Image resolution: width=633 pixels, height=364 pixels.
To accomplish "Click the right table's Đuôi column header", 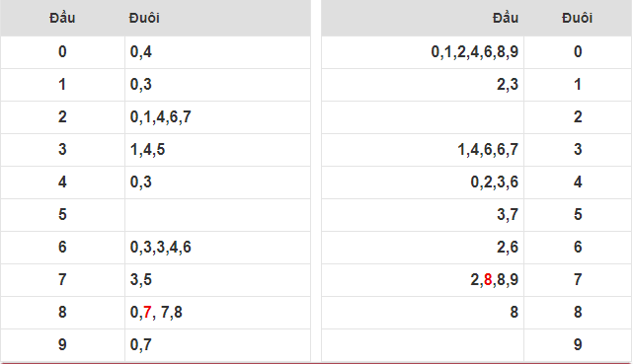I will 578,18.
